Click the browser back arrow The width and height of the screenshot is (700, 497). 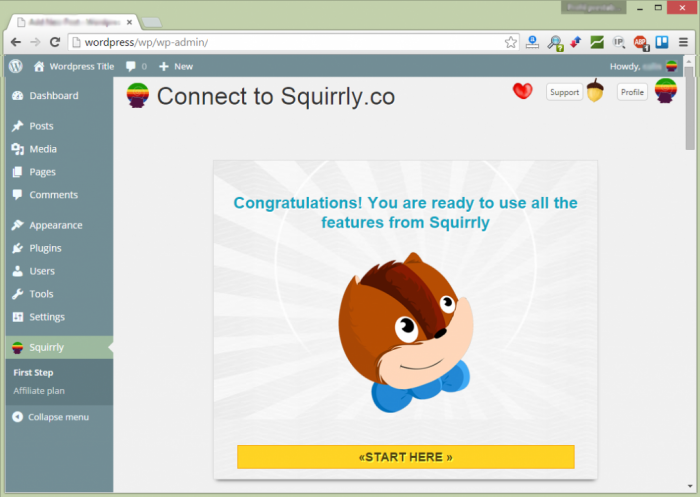(16, 42)
